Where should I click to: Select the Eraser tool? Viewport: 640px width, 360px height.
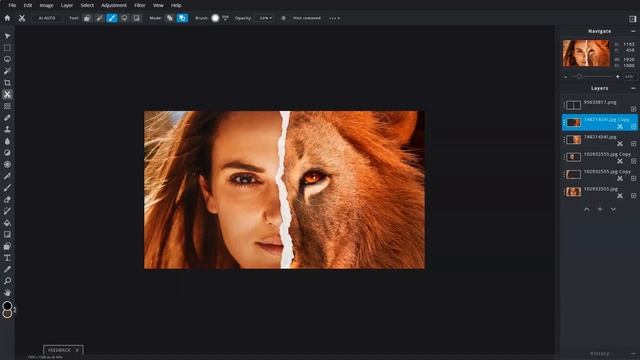pyautogui.click(x=7, y=200)
